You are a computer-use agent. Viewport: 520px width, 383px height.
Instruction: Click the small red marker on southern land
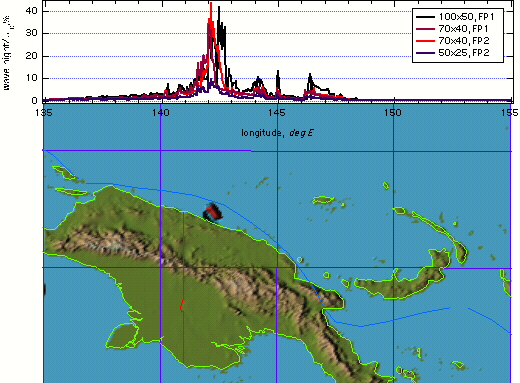182,306
